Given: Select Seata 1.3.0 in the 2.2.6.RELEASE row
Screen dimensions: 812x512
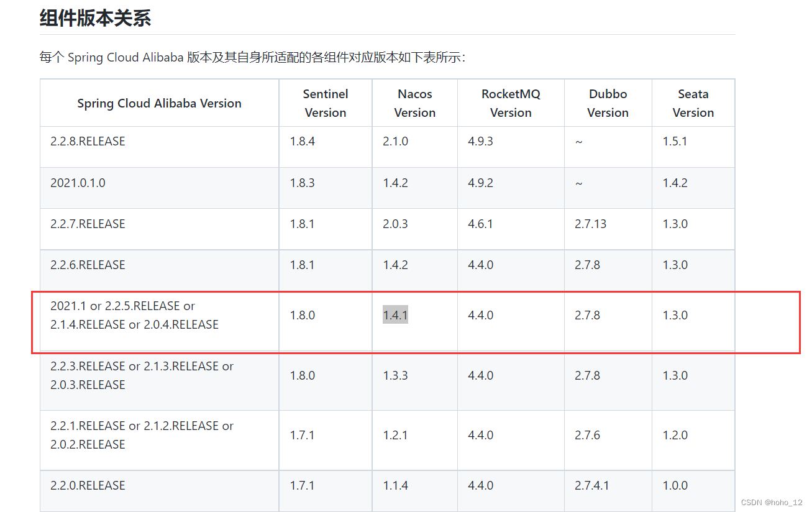Looking at the screenshot, I should [x=693, y=270].
